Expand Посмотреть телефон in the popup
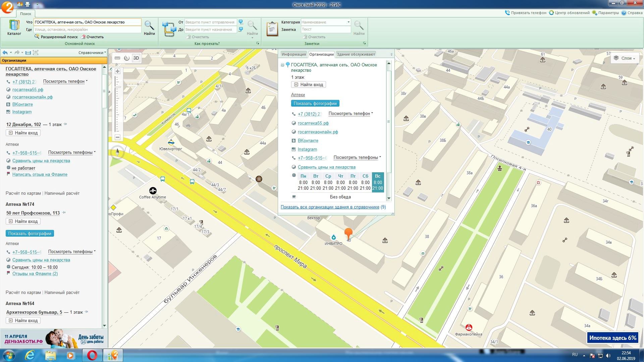Image resolution: width=644 pixels, height=362 pixels. click(351, 114)
